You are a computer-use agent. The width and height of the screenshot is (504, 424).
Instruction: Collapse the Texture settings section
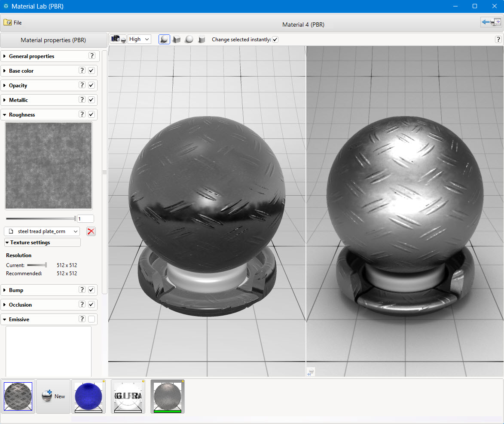click(x=30, y=243)
